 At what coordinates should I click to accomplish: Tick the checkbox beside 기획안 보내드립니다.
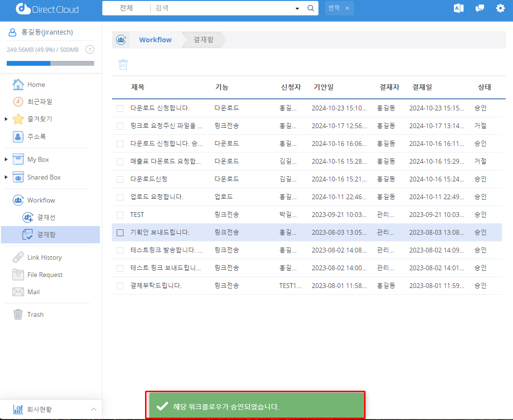(120, 233)
